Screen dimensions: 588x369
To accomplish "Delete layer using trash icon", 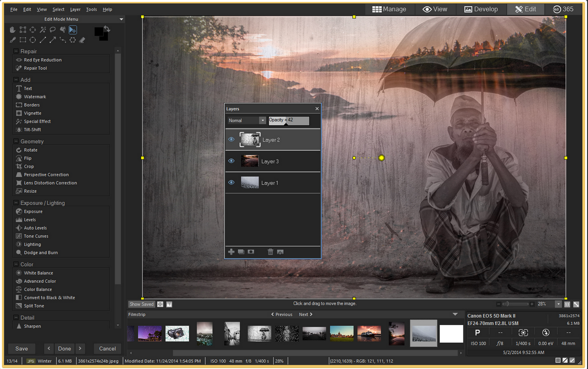I will [x=270, y=252].
